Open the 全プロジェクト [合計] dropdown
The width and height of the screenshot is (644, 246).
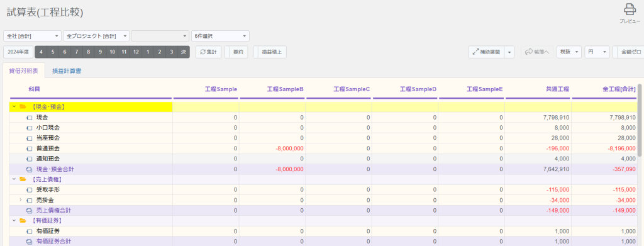coord(96,36)
